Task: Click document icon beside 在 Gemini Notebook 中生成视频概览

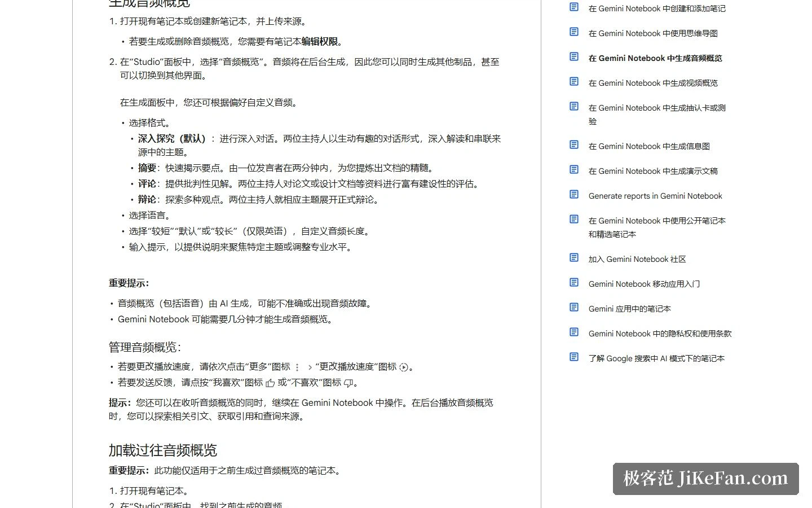Action: click(x=574, y=81)
